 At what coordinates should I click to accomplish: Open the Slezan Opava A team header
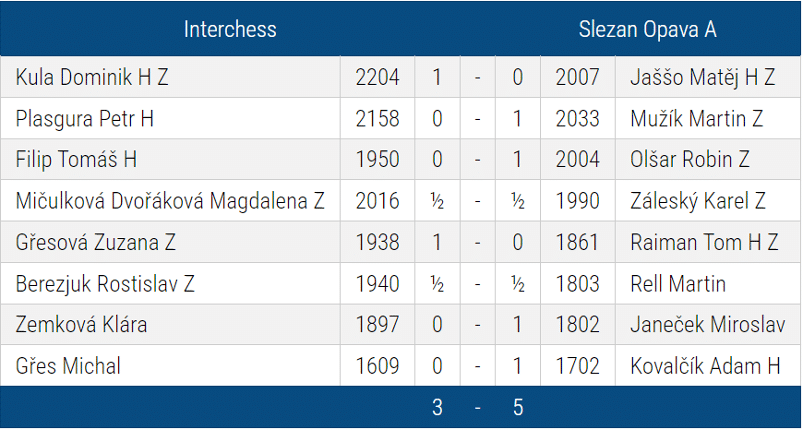[647, 29]
